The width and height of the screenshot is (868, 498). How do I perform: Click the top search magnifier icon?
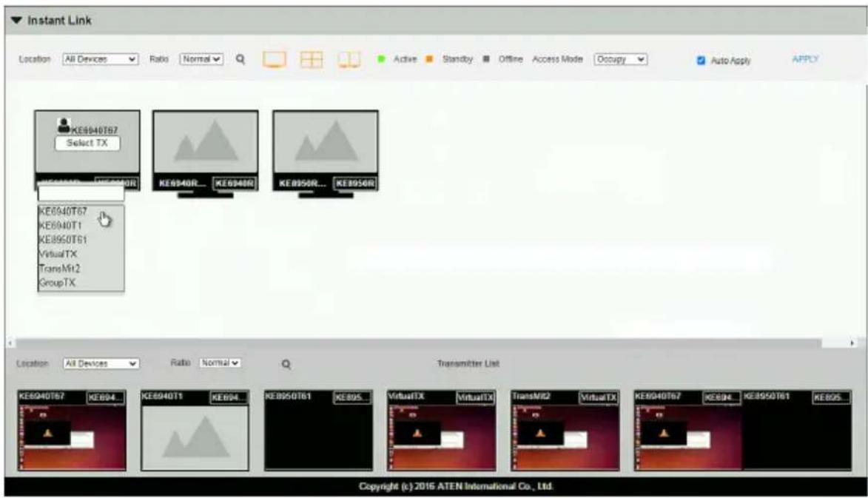[x=240, y=58]
